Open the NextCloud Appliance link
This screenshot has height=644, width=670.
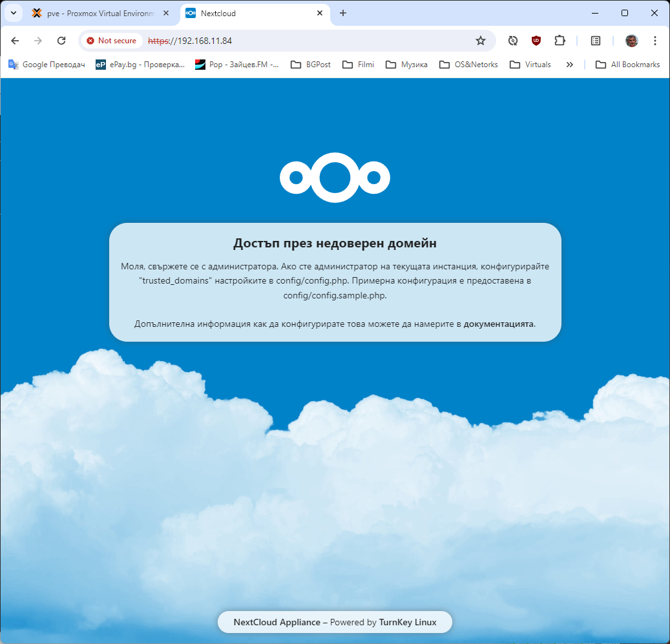pos(277,622)
